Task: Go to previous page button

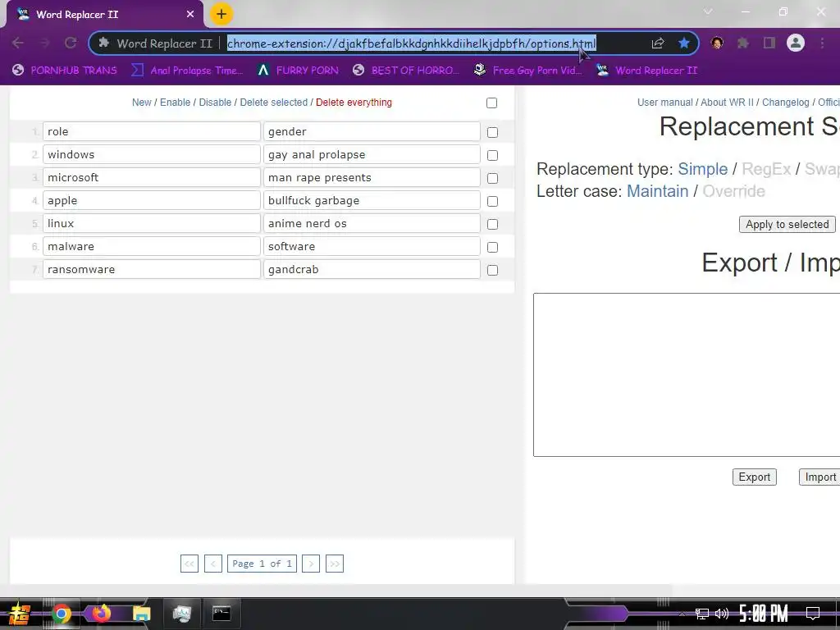Action: [213, 564]
